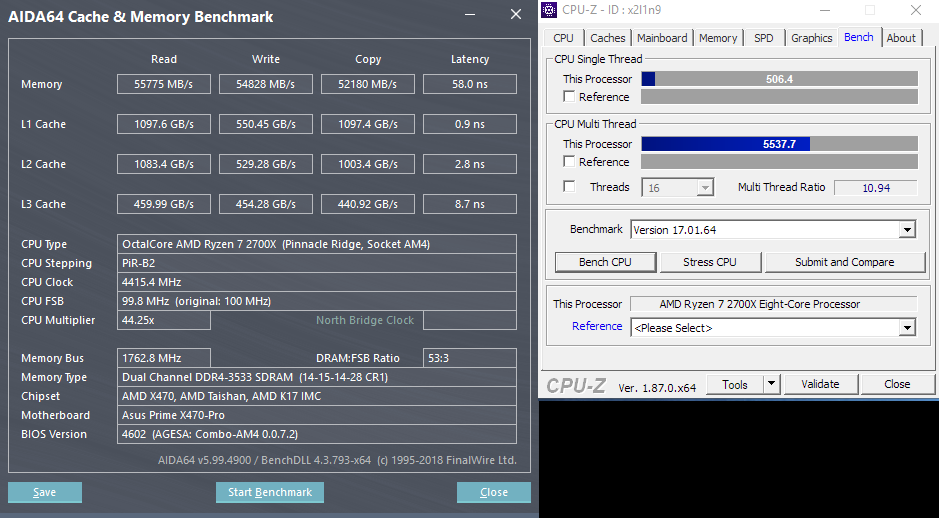
Task: Enable the Multi Thread Reference checkbox
Action: [570, 162]
